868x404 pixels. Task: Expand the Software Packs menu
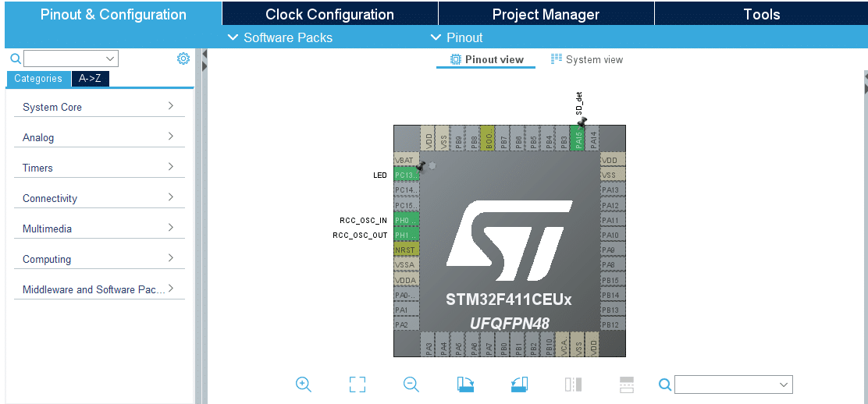(281, 37)
